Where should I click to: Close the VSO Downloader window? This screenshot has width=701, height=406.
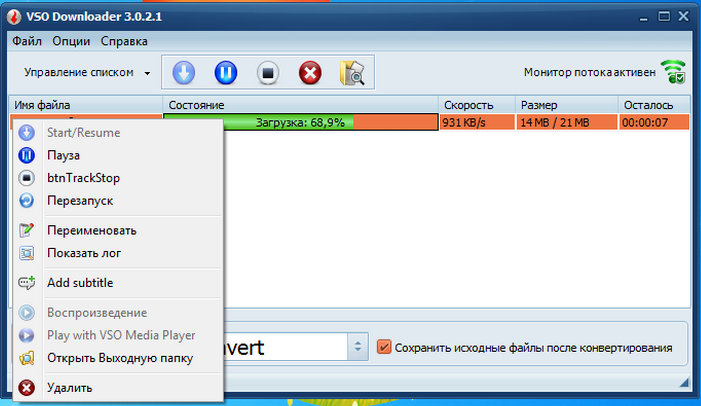(x=684, y=16)
